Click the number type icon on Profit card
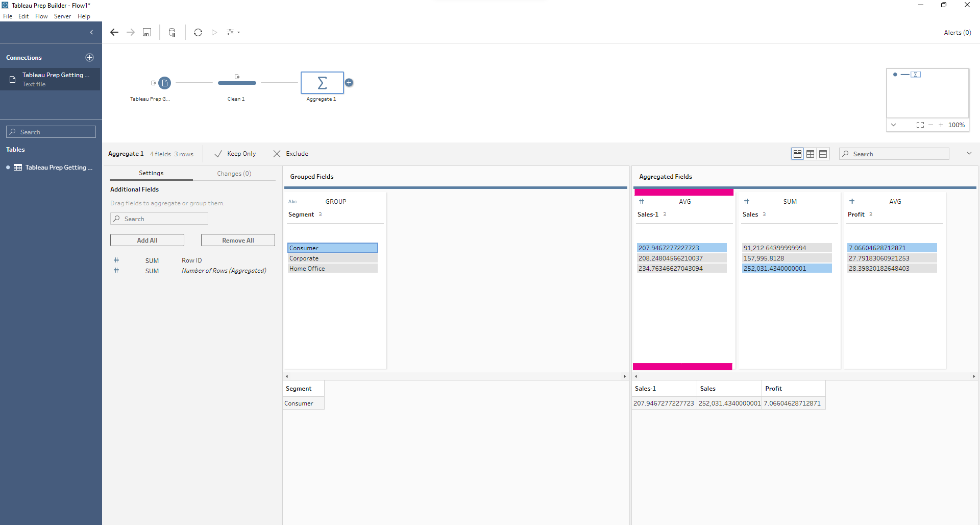This screenshot has width=980, height=525. point(852,201)
